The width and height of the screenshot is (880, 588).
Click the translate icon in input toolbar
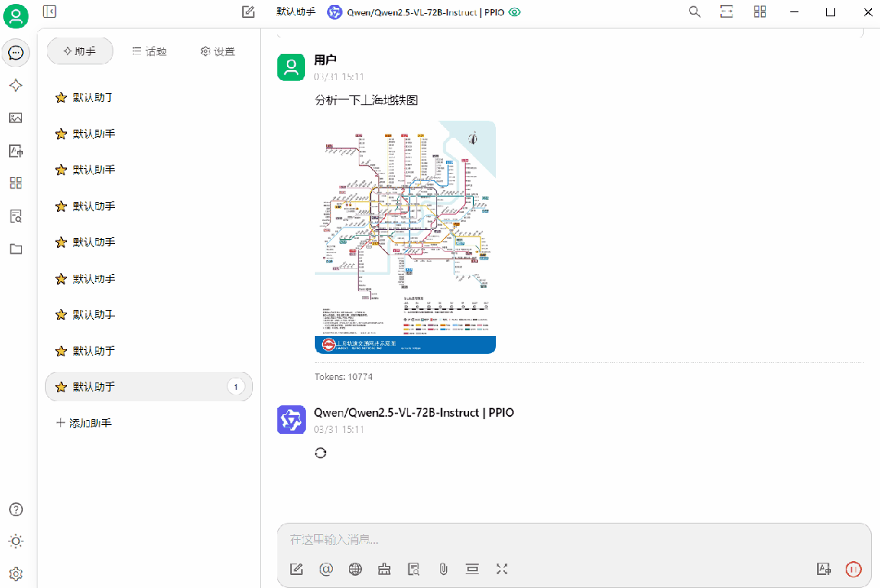(824, 569)
